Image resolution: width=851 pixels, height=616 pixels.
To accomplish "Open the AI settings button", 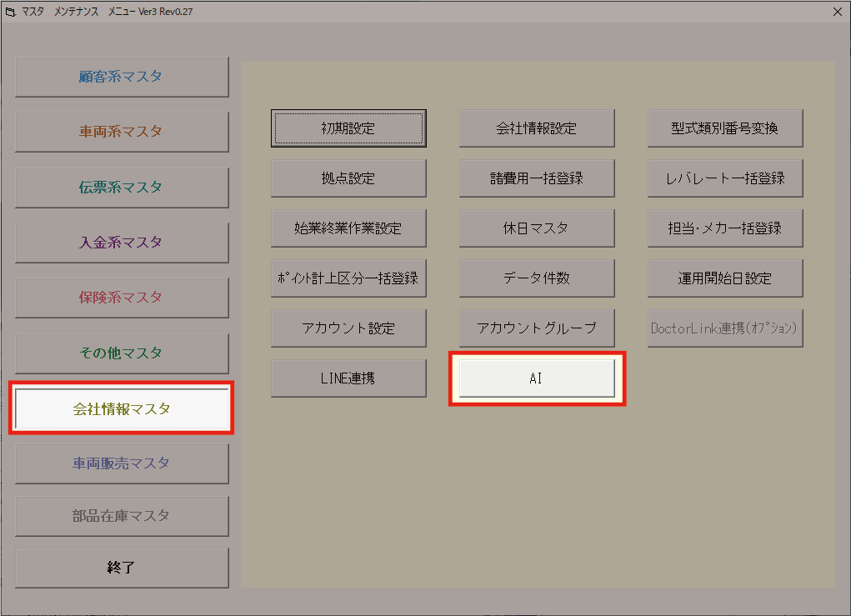I will 537,378.
